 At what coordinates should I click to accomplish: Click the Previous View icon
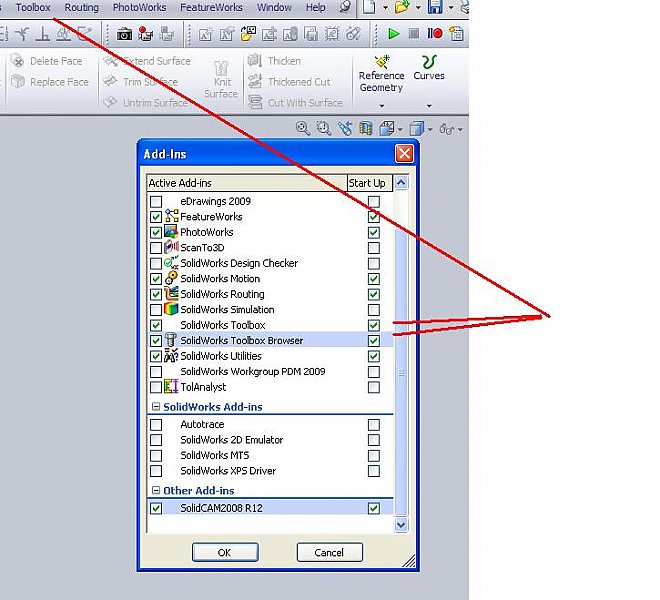coord(345,128)
